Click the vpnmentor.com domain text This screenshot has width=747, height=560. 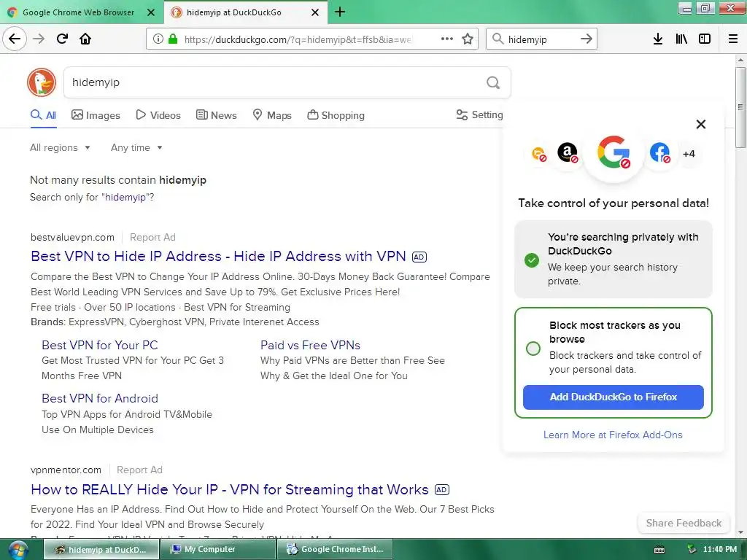(66, 470)
